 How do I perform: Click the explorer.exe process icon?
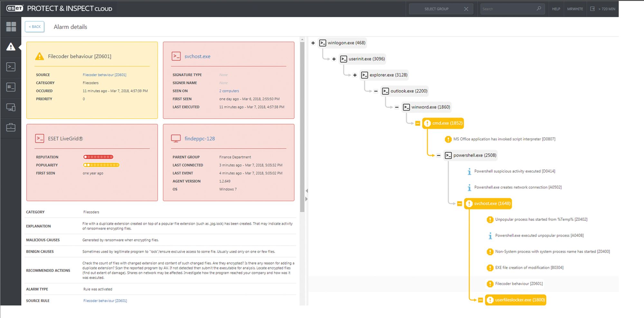pyautogui.click(x=365, y=75)
